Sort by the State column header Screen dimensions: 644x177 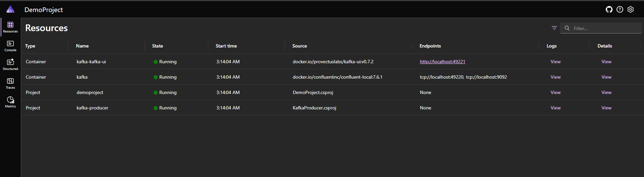click(x=157, y=46)
